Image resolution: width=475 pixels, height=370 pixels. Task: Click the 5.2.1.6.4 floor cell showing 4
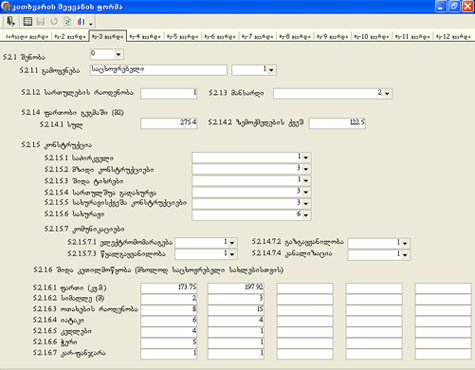click(236, 321)
